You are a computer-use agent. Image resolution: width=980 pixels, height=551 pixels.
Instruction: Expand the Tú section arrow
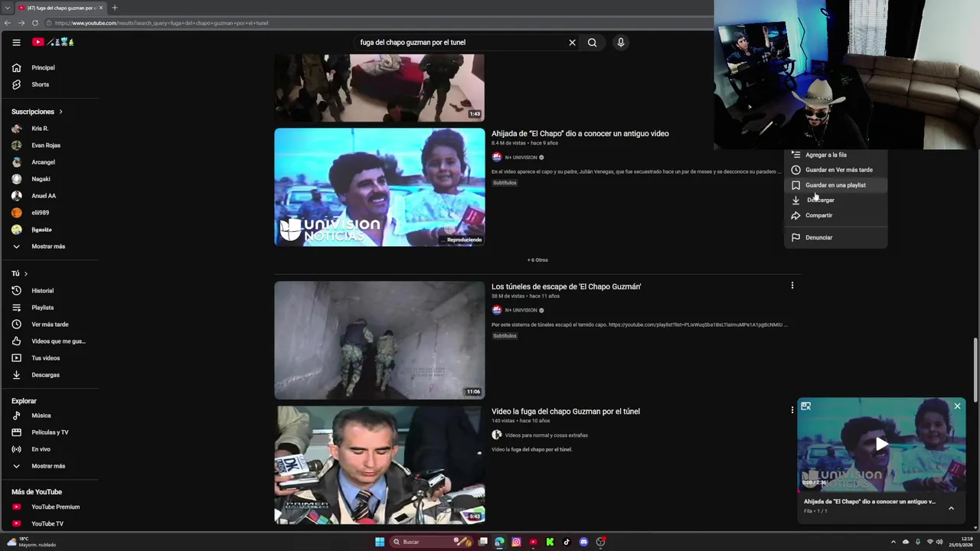[25, 273]
